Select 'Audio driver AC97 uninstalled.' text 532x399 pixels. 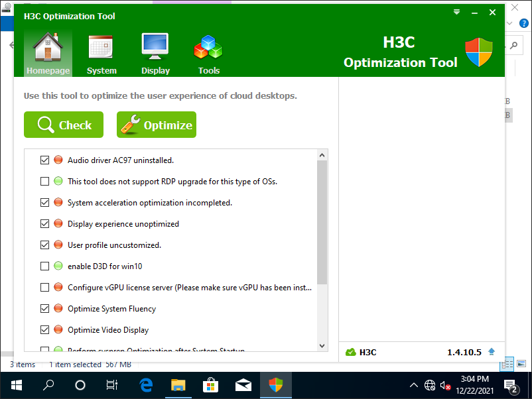(121, 160)
